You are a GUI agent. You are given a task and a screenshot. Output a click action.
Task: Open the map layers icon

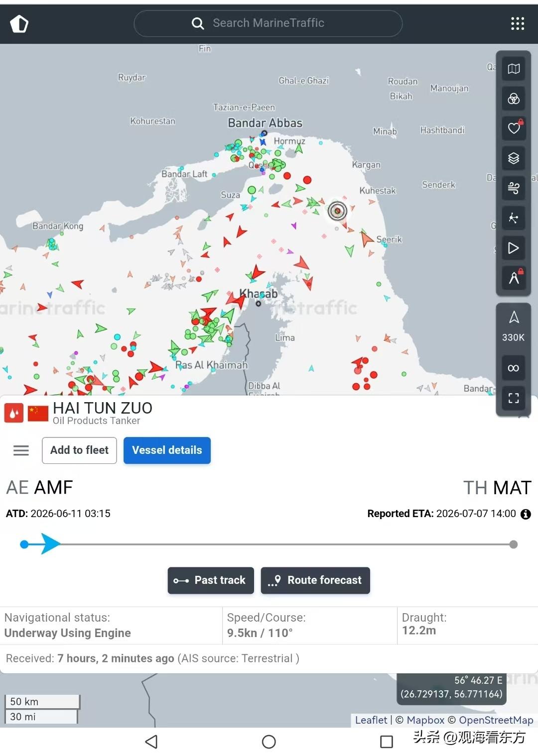514,158
